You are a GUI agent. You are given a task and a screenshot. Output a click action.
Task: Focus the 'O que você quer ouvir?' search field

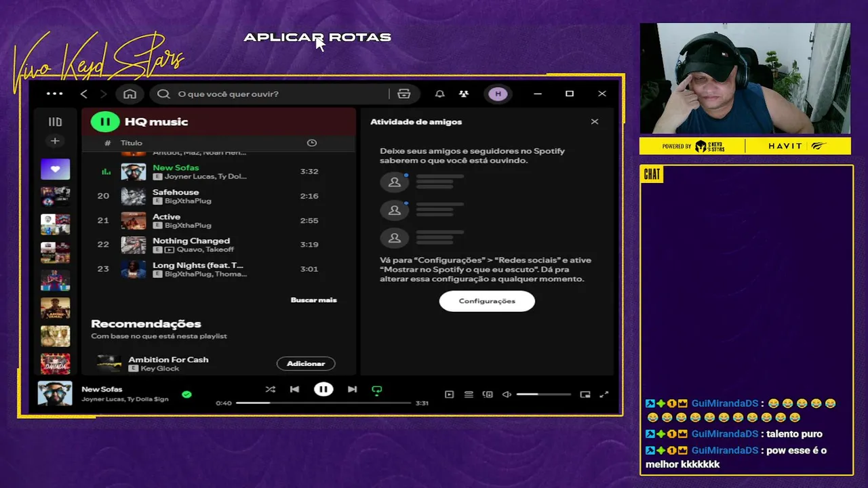coord(270,94)
